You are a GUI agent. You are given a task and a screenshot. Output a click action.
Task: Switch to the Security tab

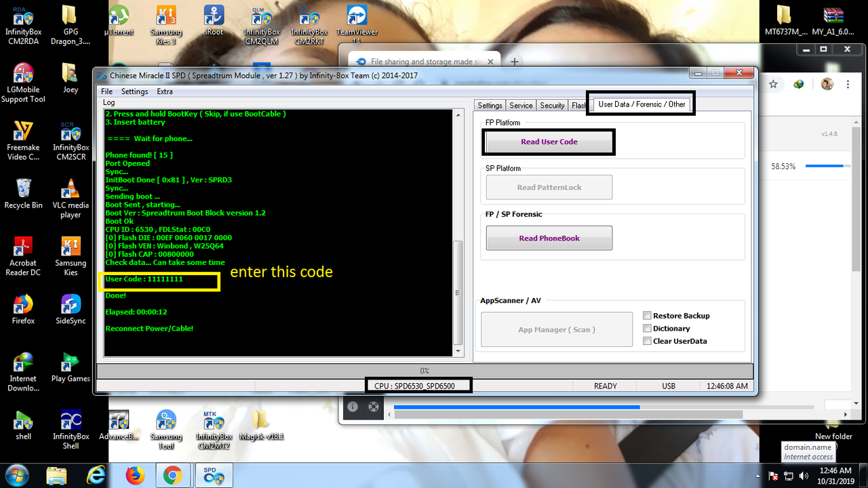(552, 105)
